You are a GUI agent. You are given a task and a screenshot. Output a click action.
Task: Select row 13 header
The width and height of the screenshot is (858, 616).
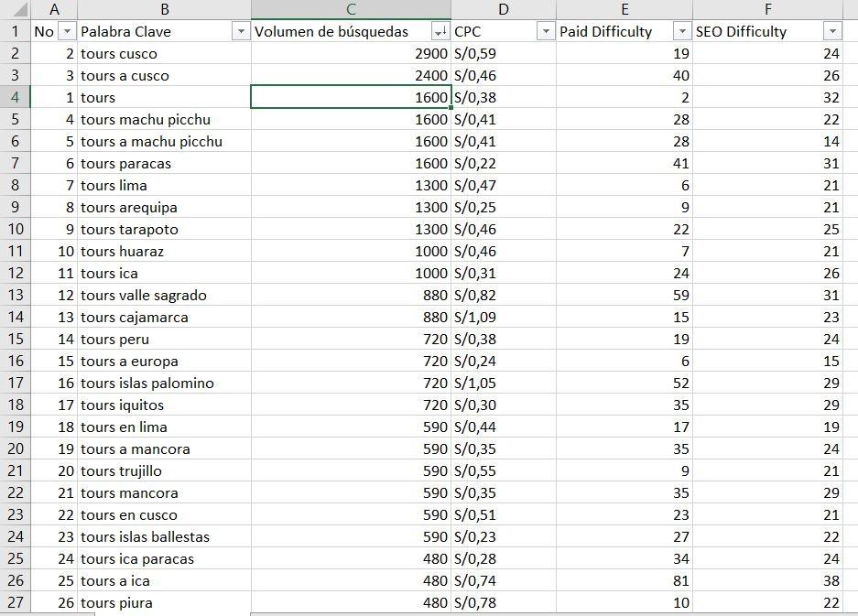tap(15, 295)
